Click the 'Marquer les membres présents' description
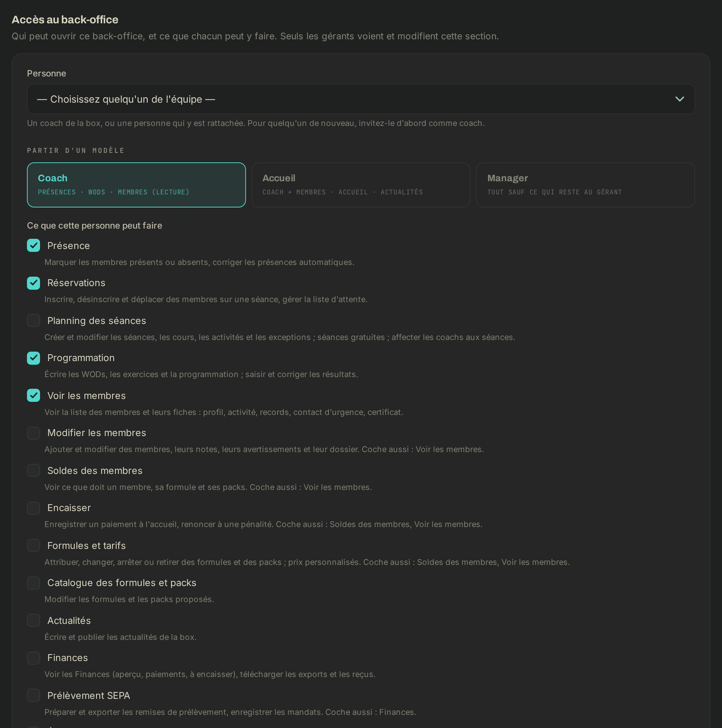The image size is (722, 728). [x=199, y=262]
